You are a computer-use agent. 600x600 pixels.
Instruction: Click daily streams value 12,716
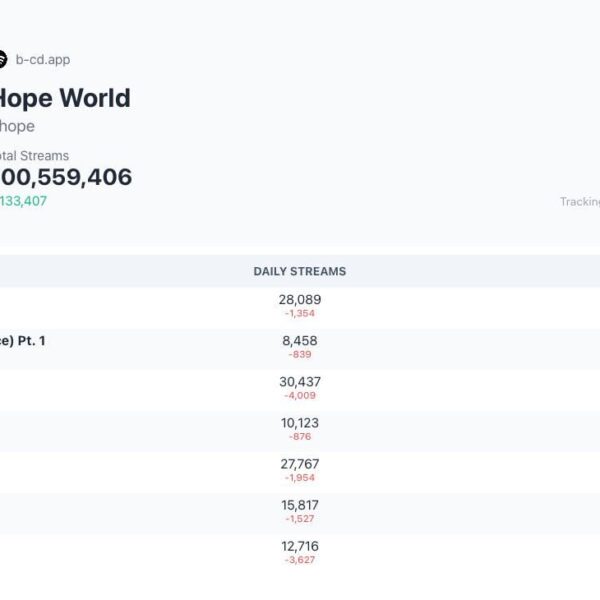tap(300, 546)
